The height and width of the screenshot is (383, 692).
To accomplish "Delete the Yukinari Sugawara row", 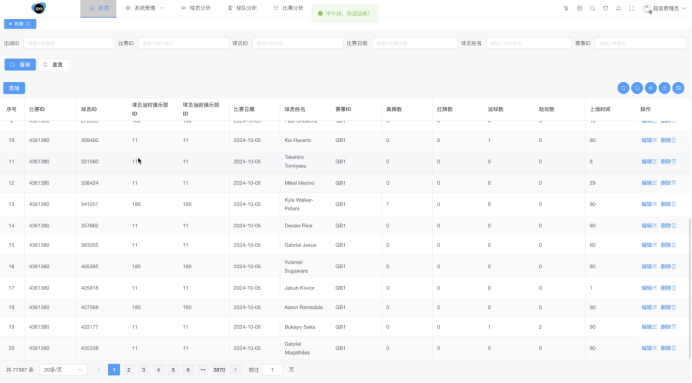I will (x=668, y=267).
